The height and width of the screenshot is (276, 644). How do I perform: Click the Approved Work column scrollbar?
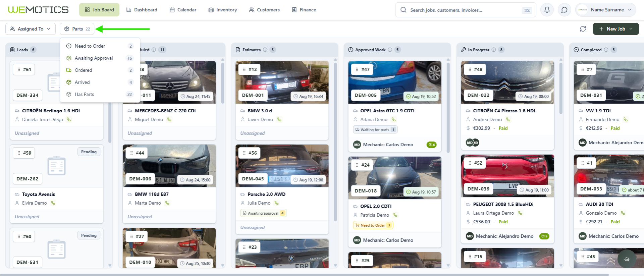(448, 107)
